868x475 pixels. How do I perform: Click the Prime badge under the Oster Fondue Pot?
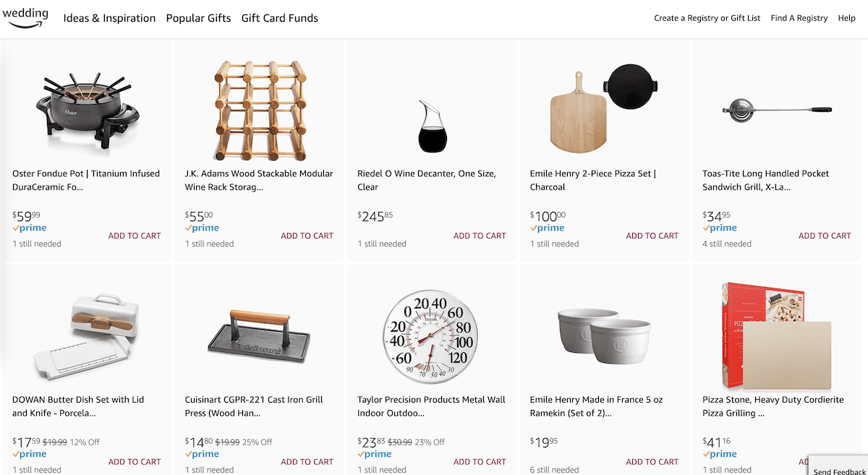pos(29,228)
